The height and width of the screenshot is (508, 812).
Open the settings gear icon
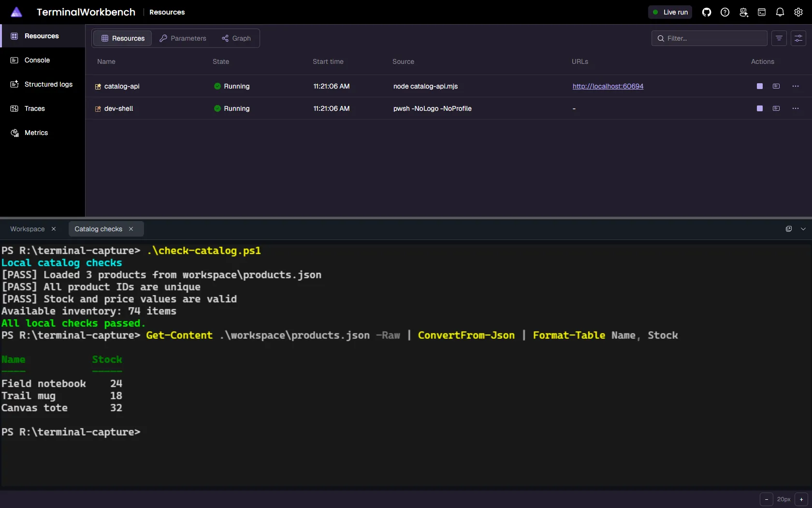798,12
